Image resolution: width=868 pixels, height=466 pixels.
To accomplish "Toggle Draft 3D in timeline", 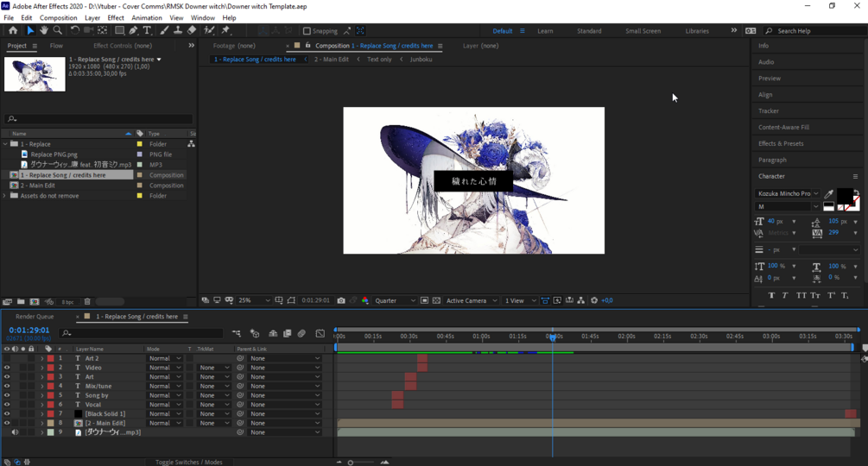I will 255,333.
